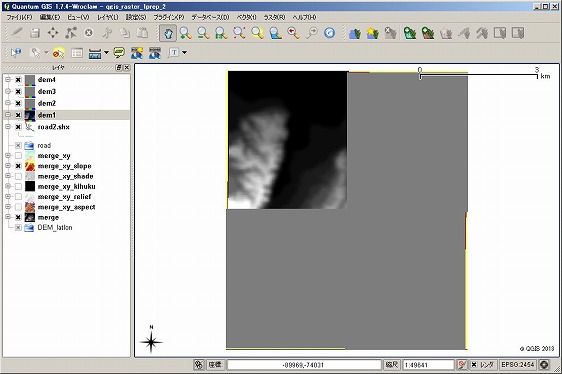Click the Refresh map icon
The width and height of the screenshot is (562, 374).
coord(329,33)
